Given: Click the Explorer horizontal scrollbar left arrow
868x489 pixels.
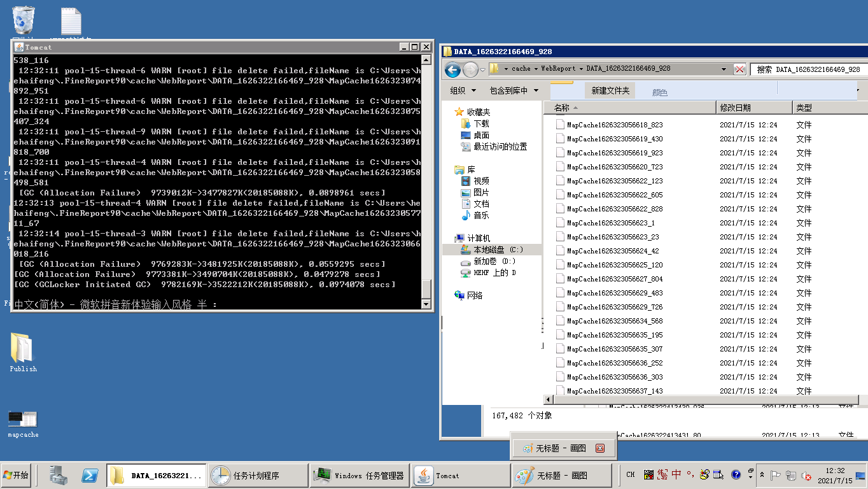Looking at the screenshot, I should pyautogui.click(x=549, y=400).
